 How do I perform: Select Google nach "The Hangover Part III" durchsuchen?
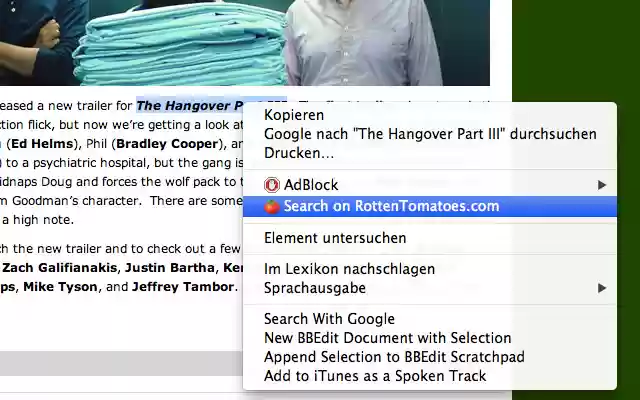click(x=430, y=134)
